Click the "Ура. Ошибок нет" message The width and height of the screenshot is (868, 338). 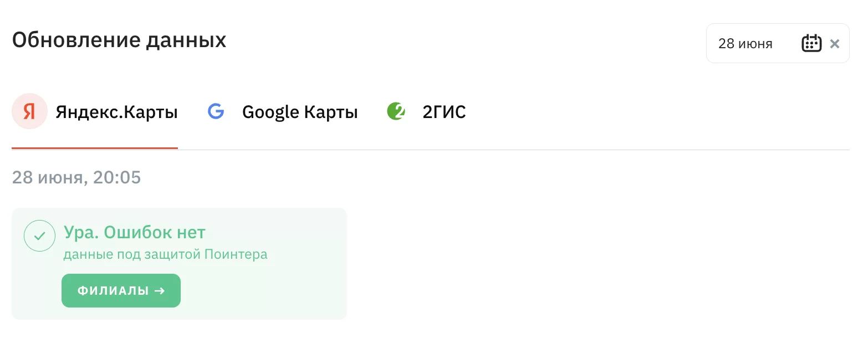click(x=135, y=232)
